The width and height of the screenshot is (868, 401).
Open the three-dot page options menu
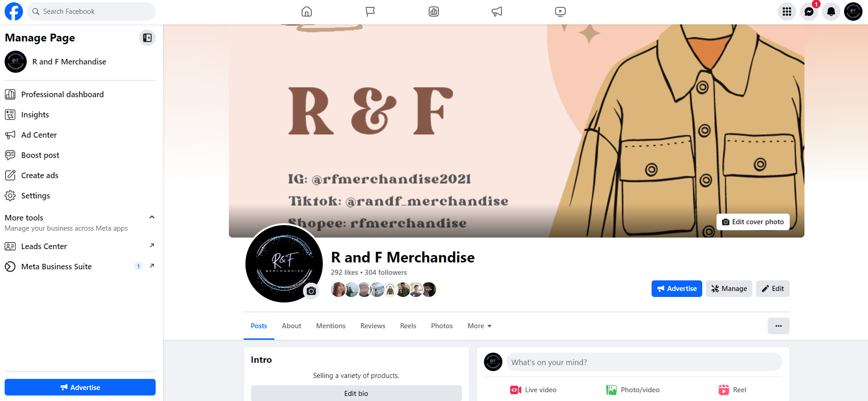779,326
